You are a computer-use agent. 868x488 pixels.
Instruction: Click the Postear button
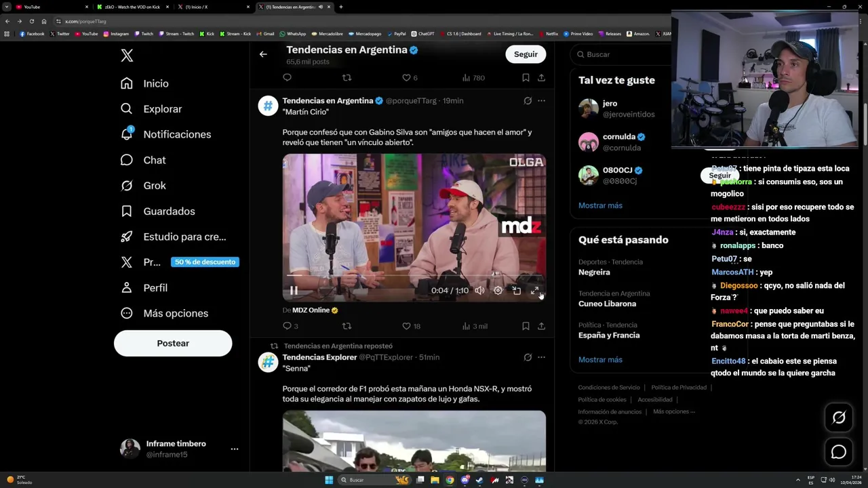tap(173, 343)
